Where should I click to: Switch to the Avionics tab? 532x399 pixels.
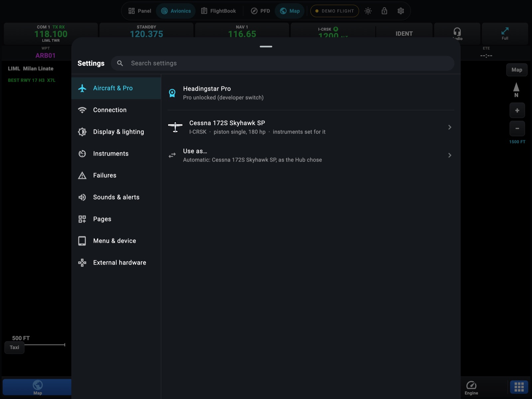pyautogui.click(x=176, y=11)
